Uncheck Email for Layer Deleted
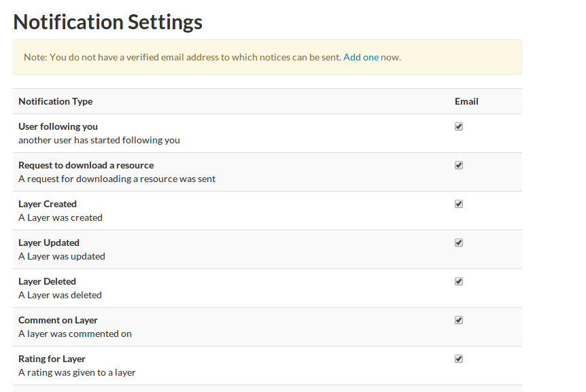This screenshot has width=586, height=392. coord(459,281)
